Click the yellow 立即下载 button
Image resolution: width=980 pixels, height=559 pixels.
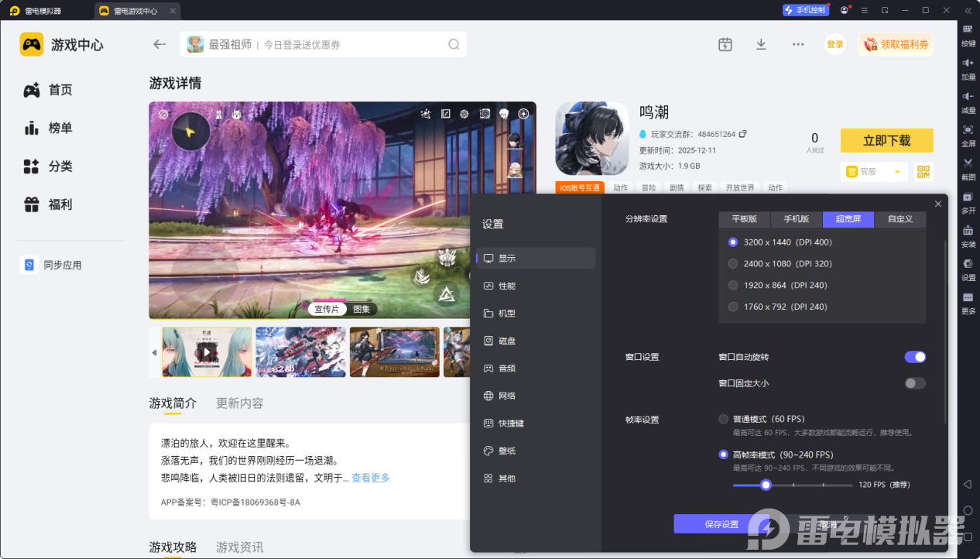click(886, 141)
